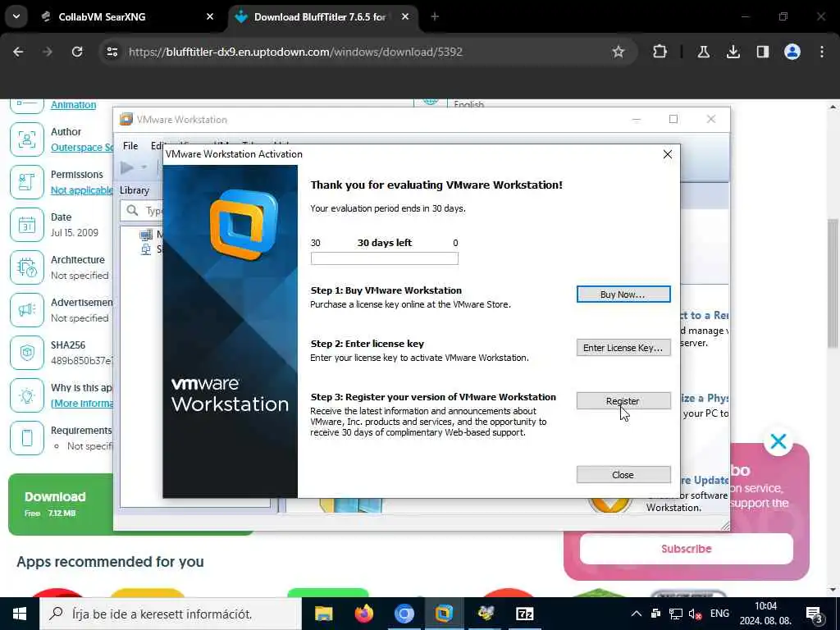Screen dimensions: 840x630
Task: Click the 30 days left evaluation progress bar
Action: click(385, 258)
